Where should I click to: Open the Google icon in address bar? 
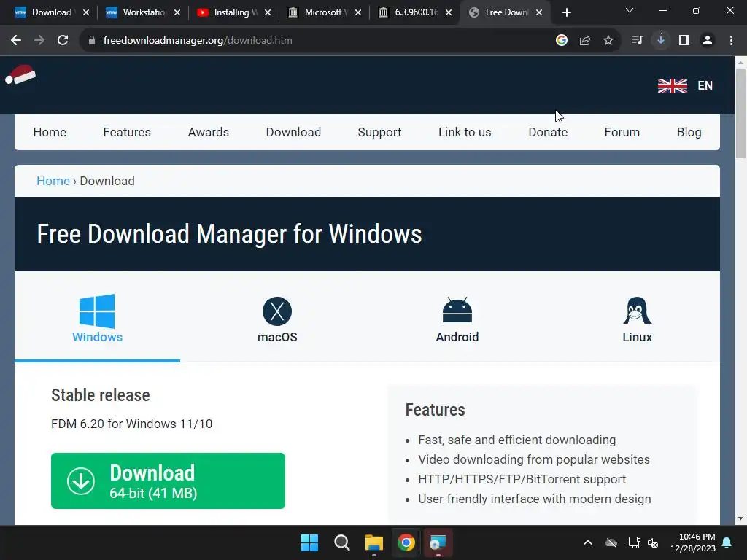coord(562,41)
